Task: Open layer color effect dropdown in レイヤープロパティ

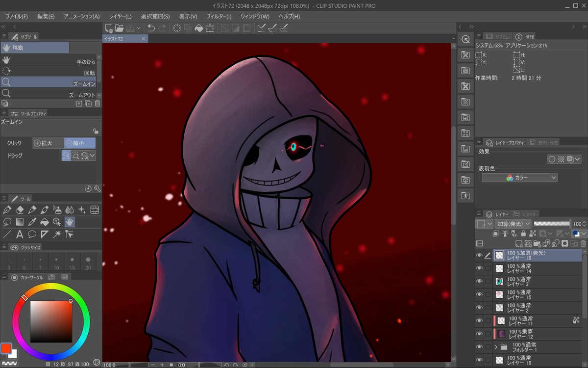Action: (578, 159)
